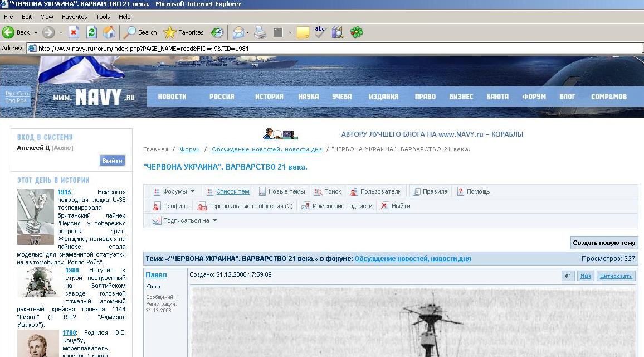The width and height of the screenshot is (644, 357).
Task: Open the Help menu
Action: [124, 17]
